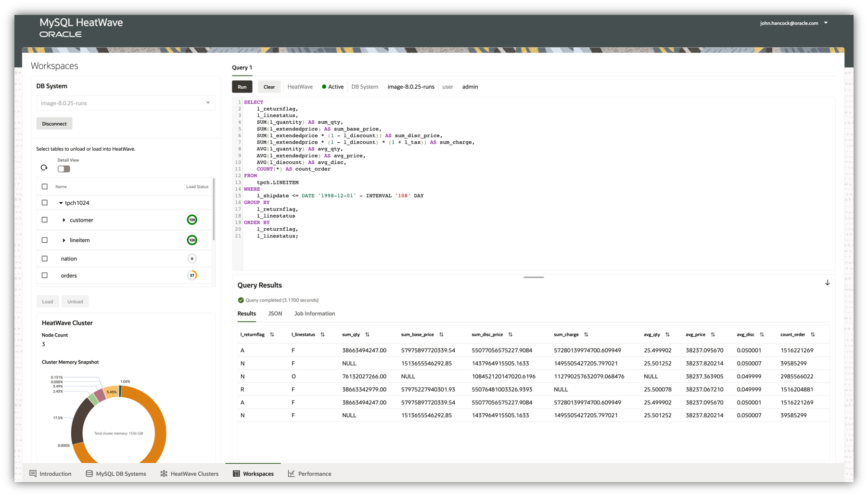This screenshot has width=868, height=497.
Task: Click the download icon in Query Results panel
Action: tap(827, 283)
